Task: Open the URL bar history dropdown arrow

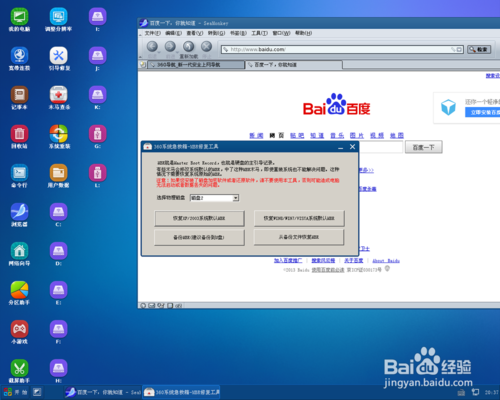Action: click(459, 49)
